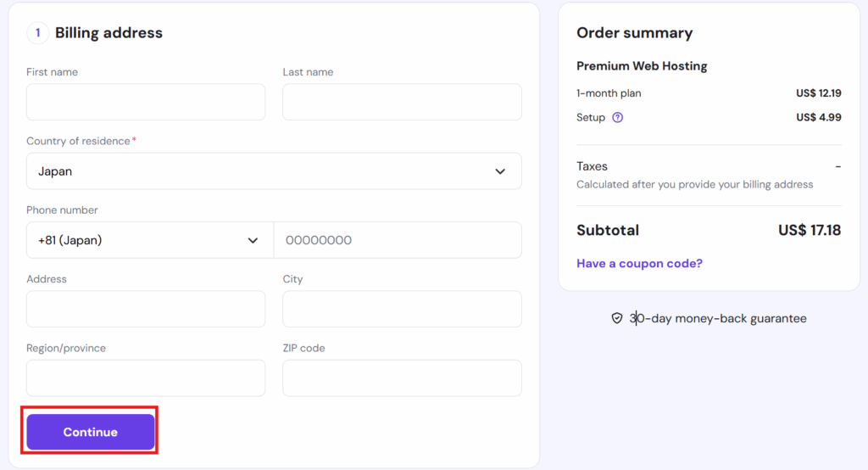
Task: Click into the City field
Action: (x=402, y=309)
